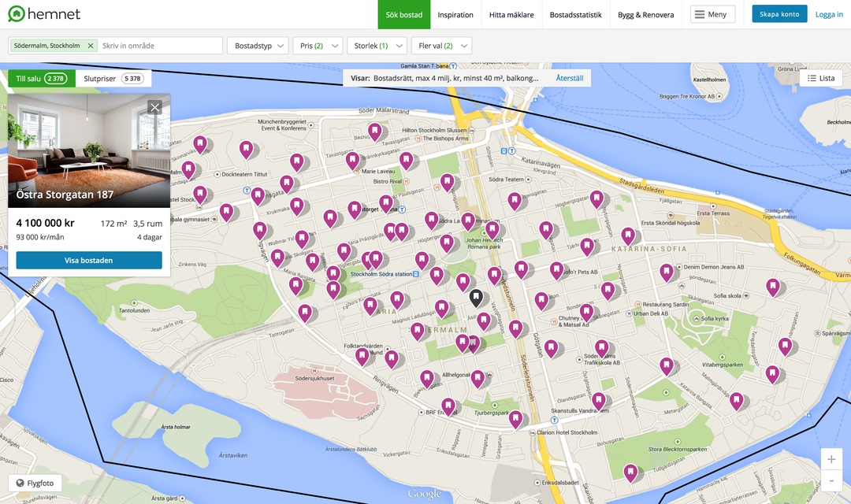
Task: Click the Återställ filter link
Action: click(x=570, y=78)
